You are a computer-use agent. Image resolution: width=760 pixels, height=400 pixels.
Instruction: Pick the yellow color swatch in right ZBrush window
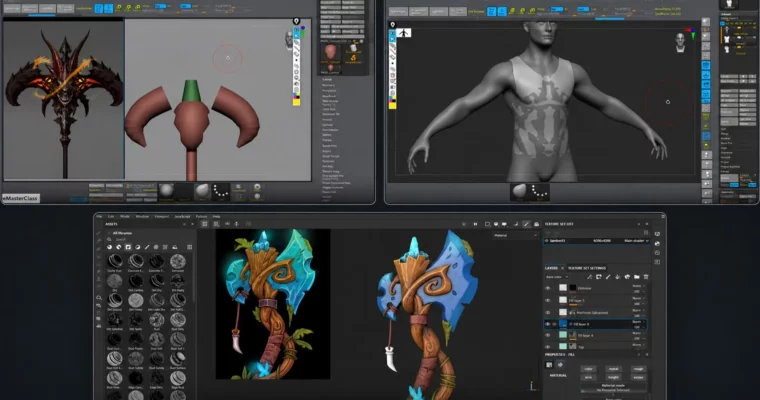point(392,104)
